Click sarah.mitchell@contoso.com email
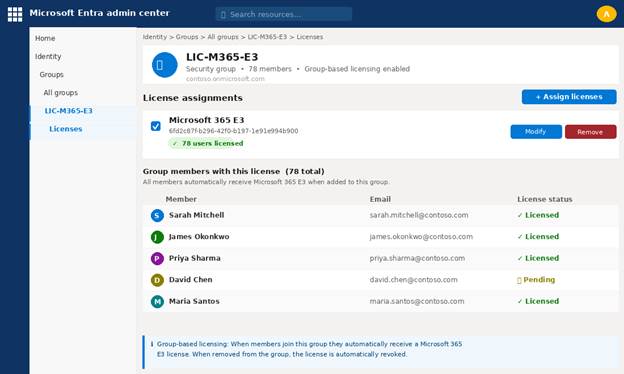 (x=419, y=215)
